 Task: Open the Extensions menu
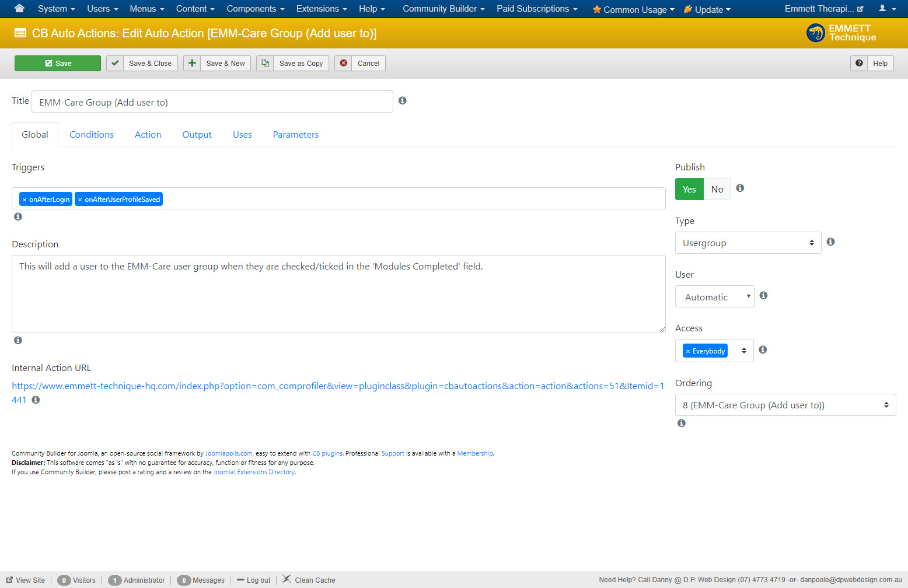pos(322,9)
